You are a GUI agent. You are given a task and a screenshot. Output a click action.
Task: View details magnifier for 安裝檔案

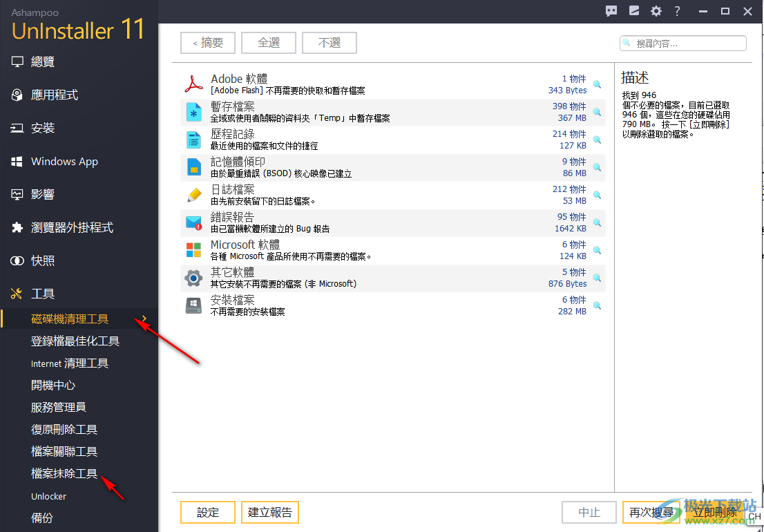[597, 307]
